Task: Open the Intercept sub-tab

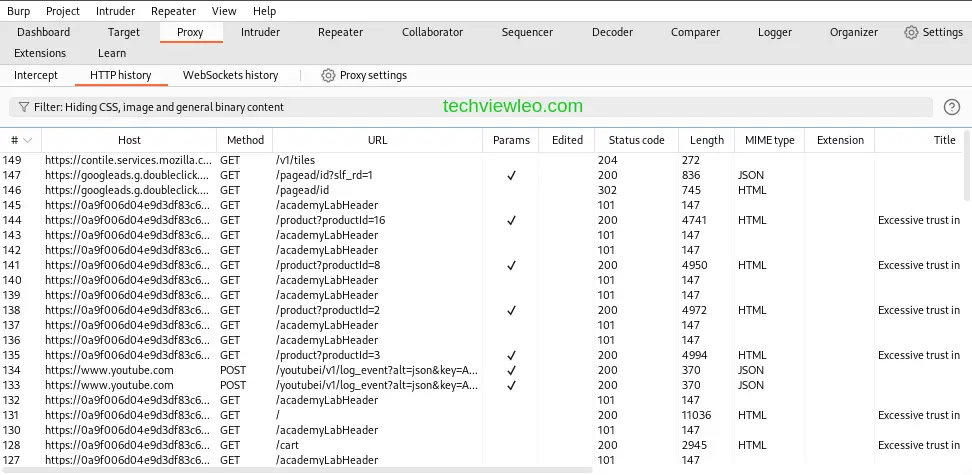Action: pyautogui.click(x=36, y=75)
